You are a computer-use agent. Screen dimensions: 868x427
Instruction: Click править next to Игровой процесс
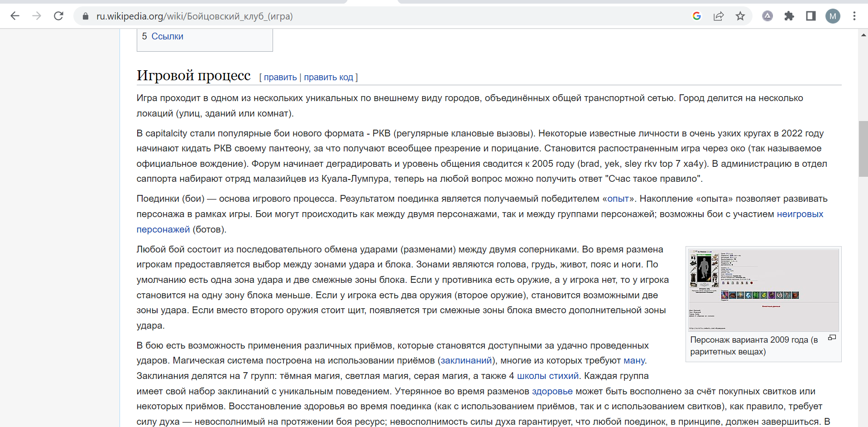pyautogui.click(x=280, y=77)
